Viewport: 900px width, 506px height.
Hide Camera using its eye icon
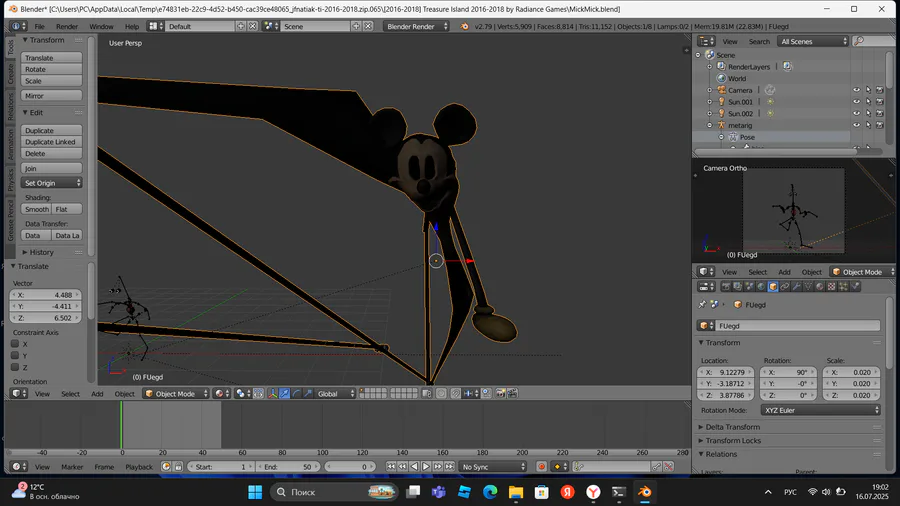(856, 90)
